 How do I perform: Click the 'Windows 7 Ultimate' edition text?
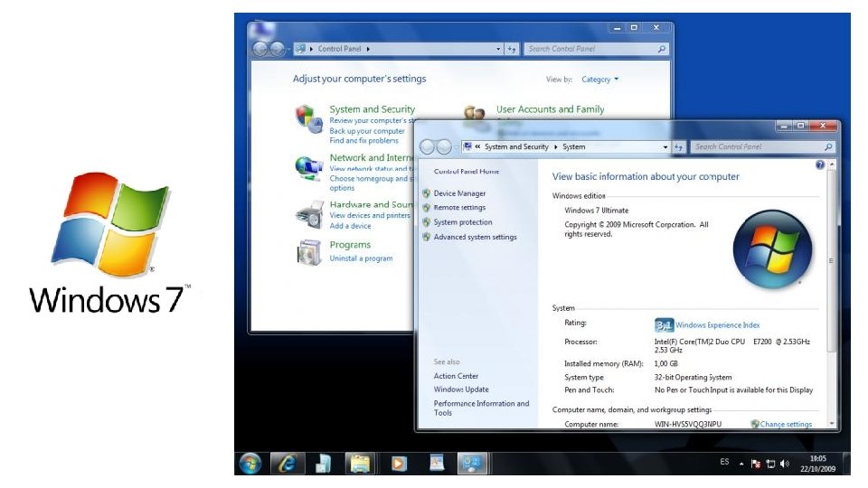[x=596, y=211]
